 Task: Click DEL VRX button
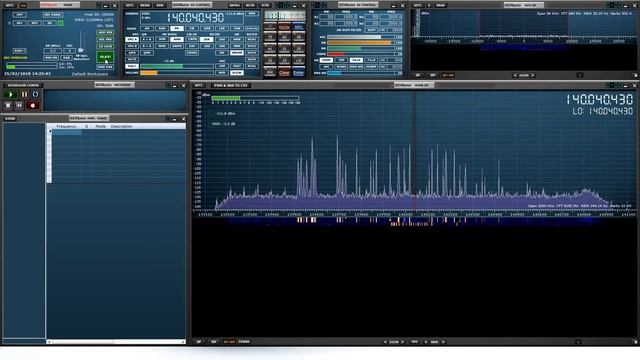coord(105,39)
